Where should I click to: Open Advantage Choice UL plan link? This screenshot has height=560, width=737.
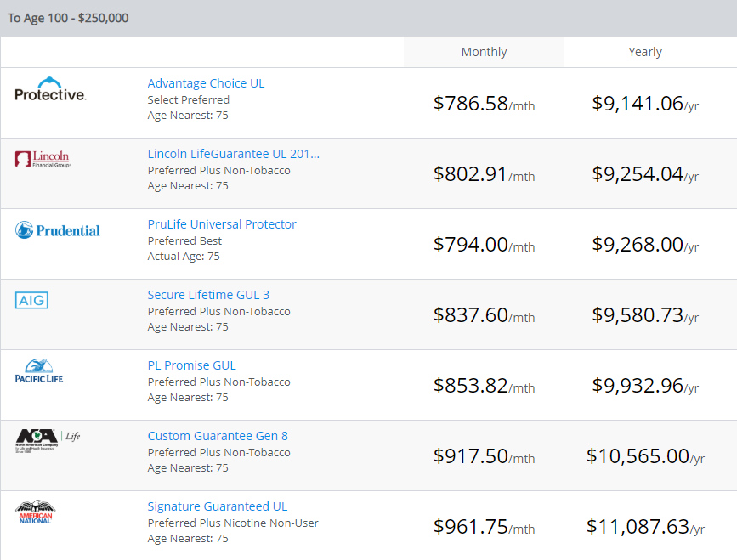coord(206,83)
